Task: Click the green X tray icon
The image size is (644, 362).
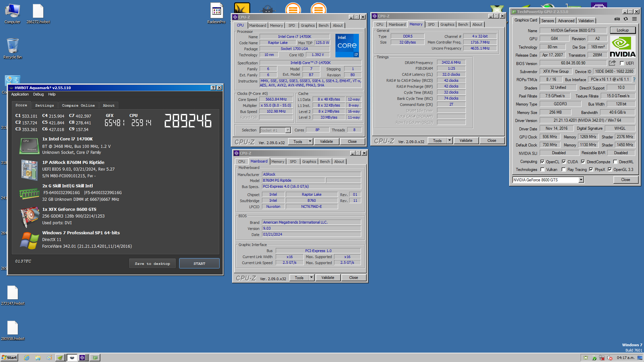Action: pyautogui.click(x=586, y=358)
